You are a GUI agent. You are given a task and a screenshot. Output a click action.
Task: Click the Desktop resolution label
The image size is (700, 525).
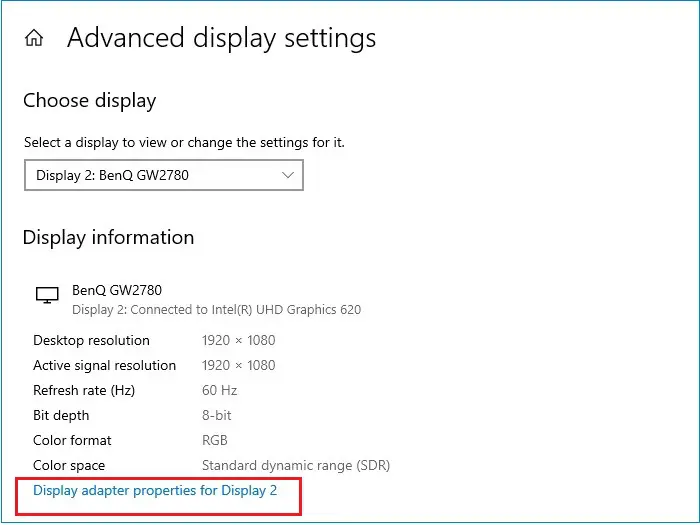click(91, 340)
